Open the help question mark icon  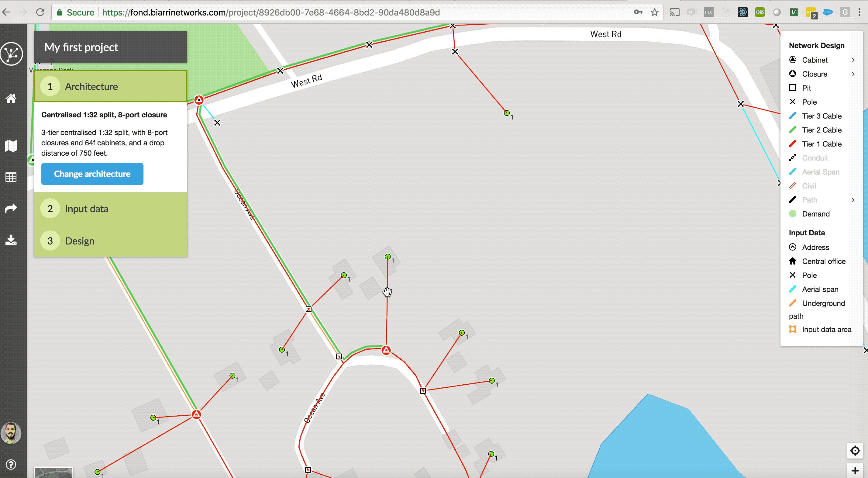[11, 465]
